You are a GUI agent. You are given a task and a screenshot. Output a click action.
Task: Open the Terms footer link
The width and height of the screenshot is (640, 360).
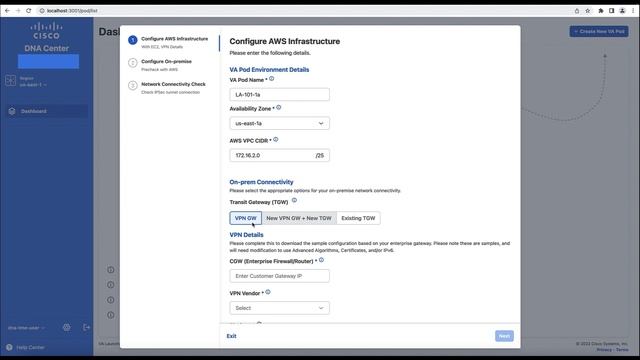(x=622, y=350)
